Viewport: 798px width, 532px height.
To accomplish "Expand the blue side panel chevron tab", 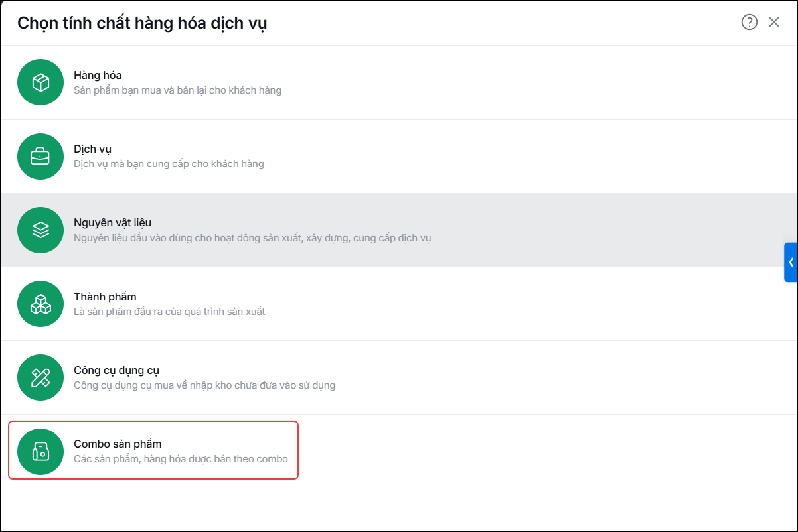I will [791, 262].
